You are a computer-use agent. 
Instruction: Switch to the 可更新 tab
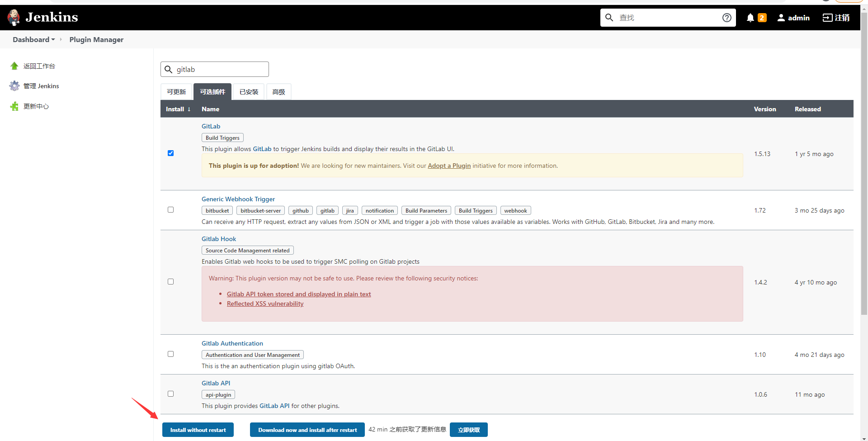pos(176,92)
